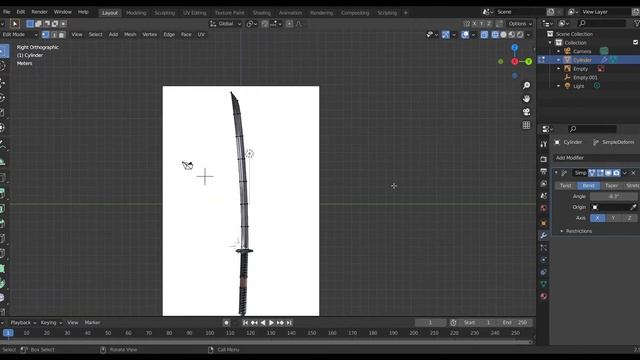This screenshot has height=360, width=640.
Task: Toggle modifier render camera display
Action: tap(616, 173)
